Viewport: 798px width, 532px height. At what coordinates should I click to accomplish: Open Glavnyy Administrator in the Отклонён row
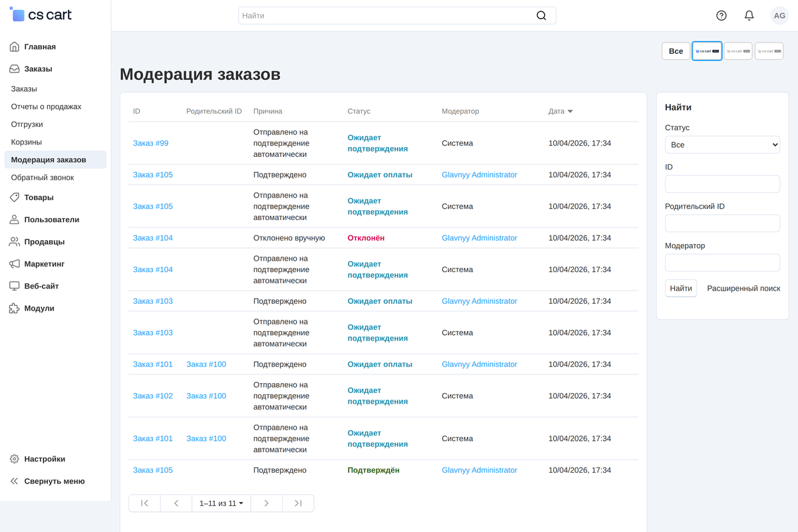(x=479, y=238)
